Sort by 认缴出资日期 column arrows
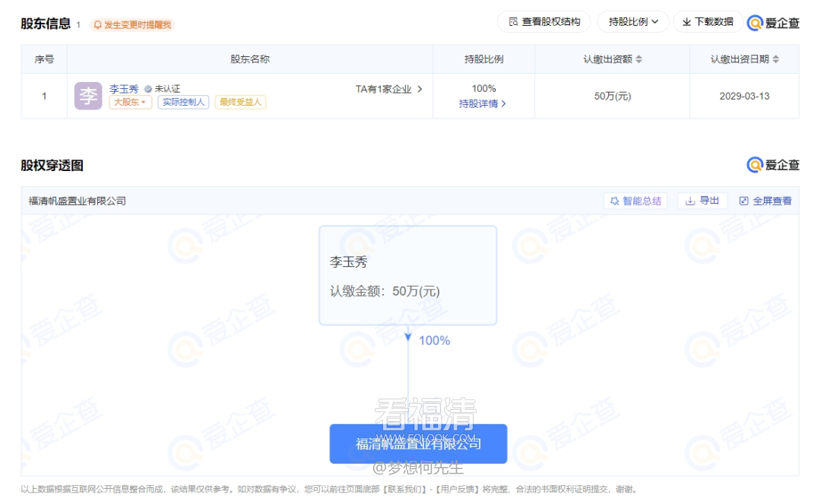 (775, 59)
